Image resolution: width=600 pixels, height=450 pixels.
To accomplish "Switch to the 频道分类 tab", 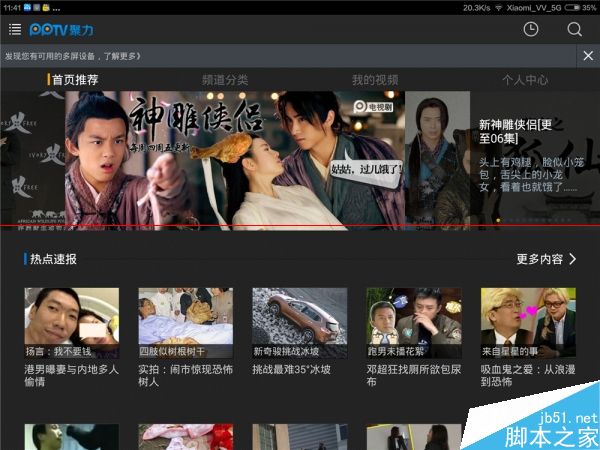I will 225,80.
